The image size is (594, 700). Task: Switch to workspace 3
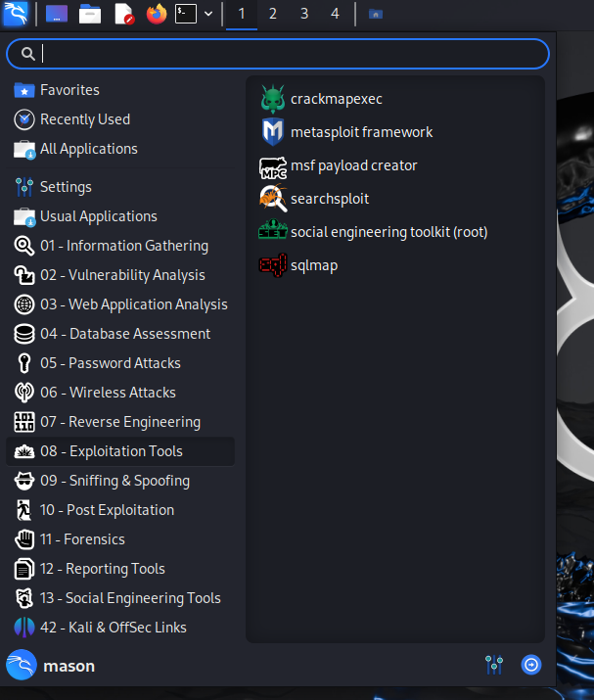click(x=304, y=14)
